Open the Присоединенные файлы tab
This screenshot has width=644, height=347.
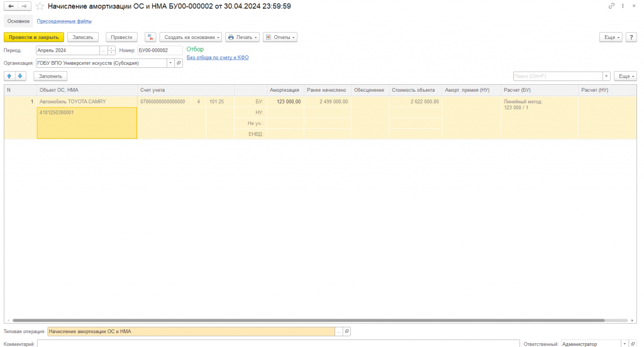point(64,21)
